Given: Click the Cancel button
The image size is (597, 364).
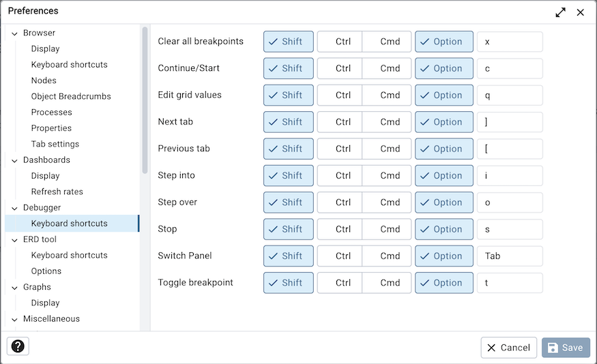Looking at the screenshot, I should click(509, 348).
